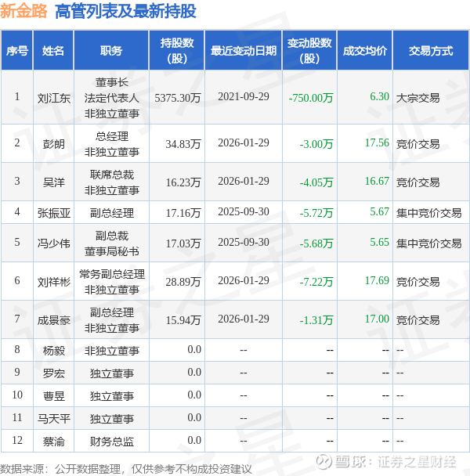This screenshot has height=476, width=470.
Task: Select the 姓名 column header
Action: pos(53,51)
